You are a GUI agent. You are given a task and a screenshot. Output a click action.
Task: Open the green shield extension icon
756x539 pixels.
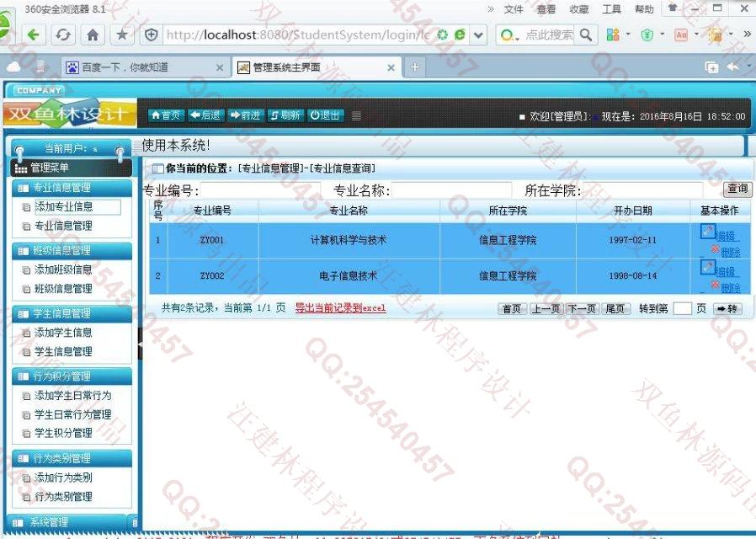tap(647, 35)
